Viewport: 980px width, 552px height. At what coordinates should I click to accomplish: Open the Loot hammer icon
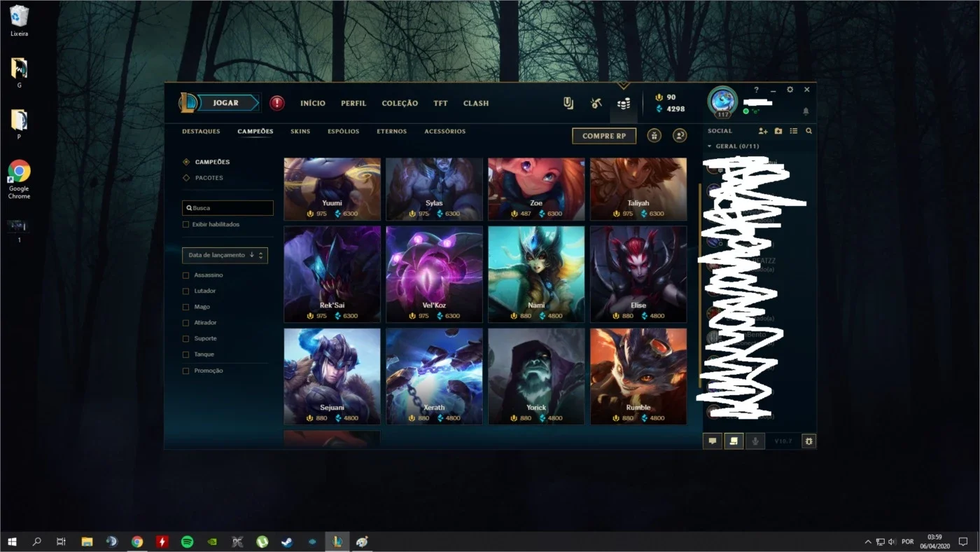(596, 104)
